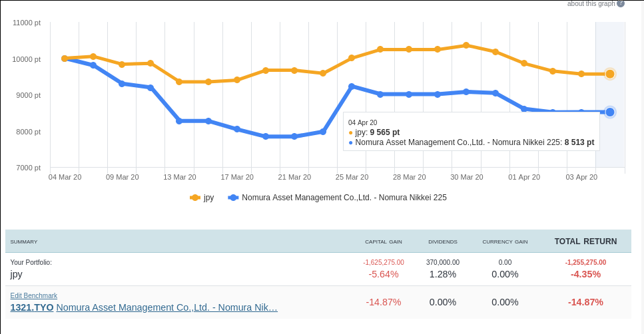Open the 'about this graph' text link
Screen dimensions: 644x334
pyautogui.click(x=591, y=3)
